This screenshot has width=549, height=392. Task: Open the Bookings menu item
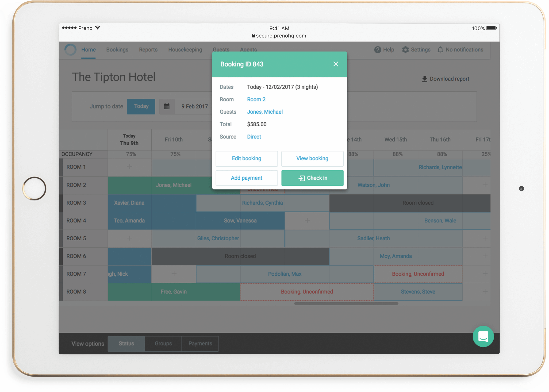coord(117,50)
